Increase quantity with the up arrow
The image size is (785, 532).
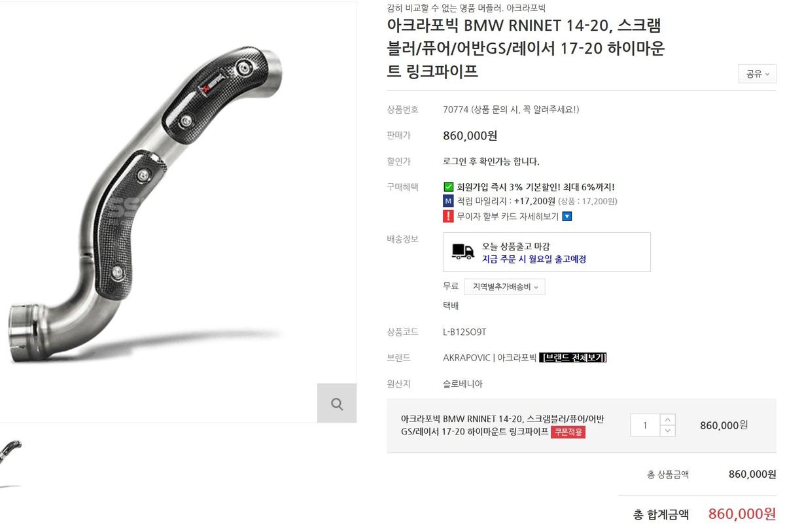click(x=667, y=419)
